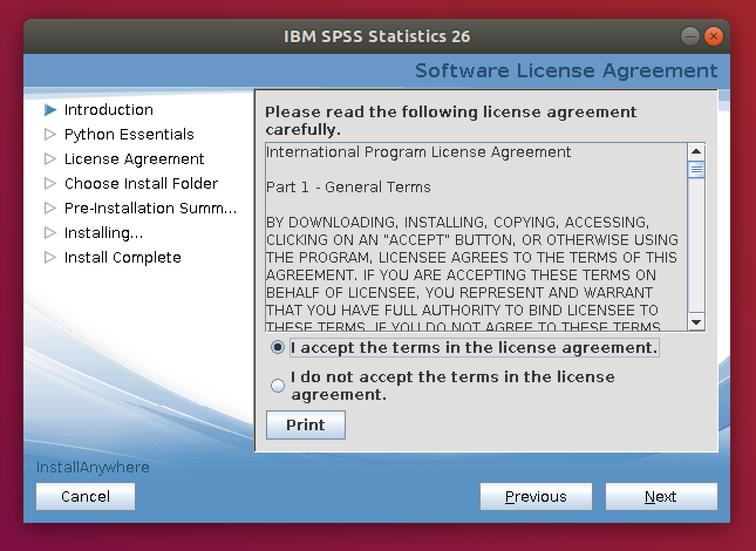Click the arrow icon beside Choose Install Folder
Screen dimensions: 756x551
(50, 183)
